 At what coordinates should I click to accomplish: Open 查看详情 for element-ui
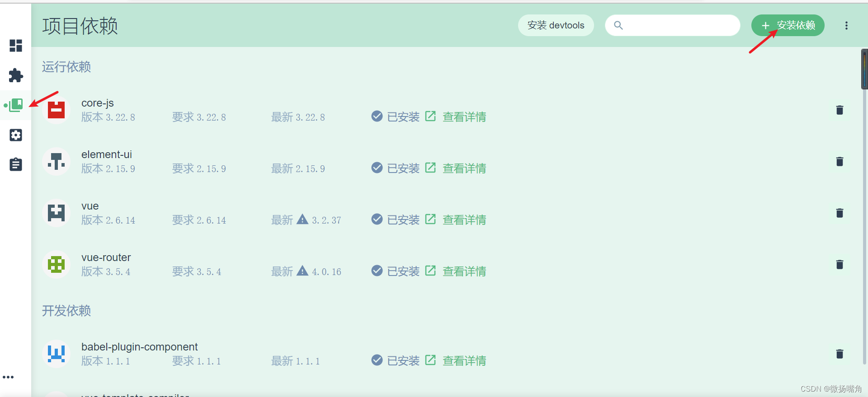[464, 168]
